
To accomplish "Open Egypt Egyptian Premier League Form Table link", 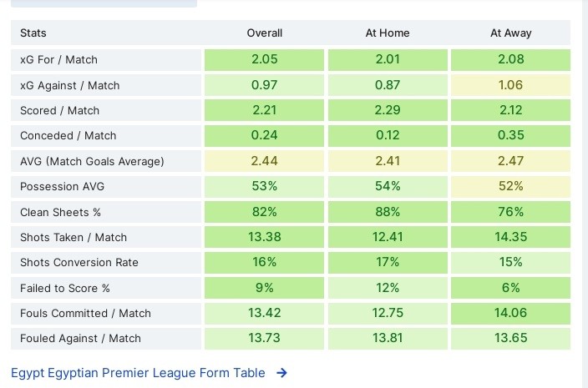I will pos(138,373).
